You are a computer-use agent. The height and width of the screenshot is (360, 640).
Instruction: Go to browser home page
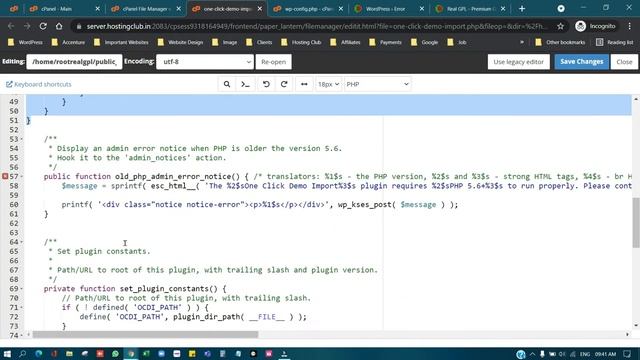click(59, 26)
